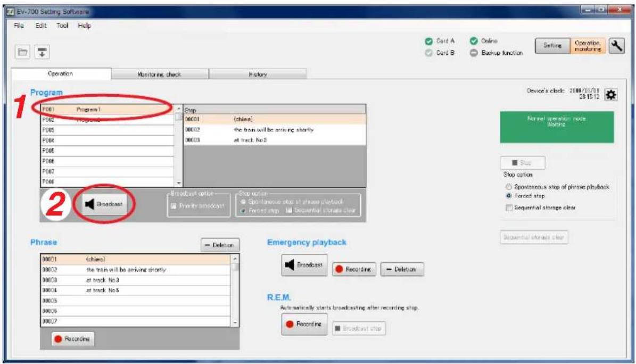Select phrase 00003 'at track No.3'
Image resolution: width=636 pixels, height=364 pixels.
pos(136,280)
